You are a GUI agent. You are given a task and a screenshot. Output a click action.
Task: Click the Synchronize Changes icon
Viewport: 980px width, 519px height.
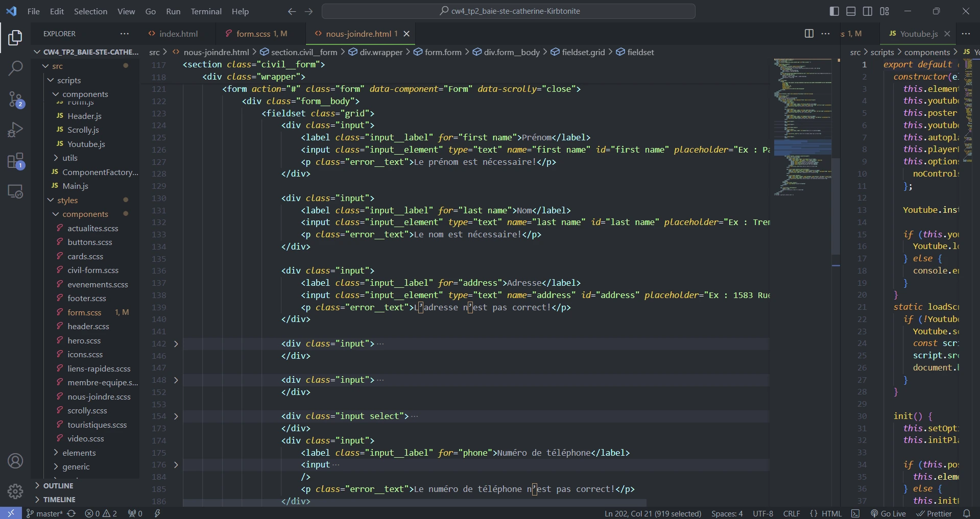click(71, 513)
